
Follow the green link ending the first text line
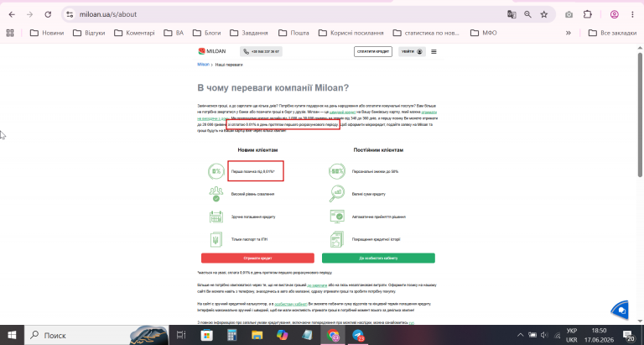(x=429, y=112)
